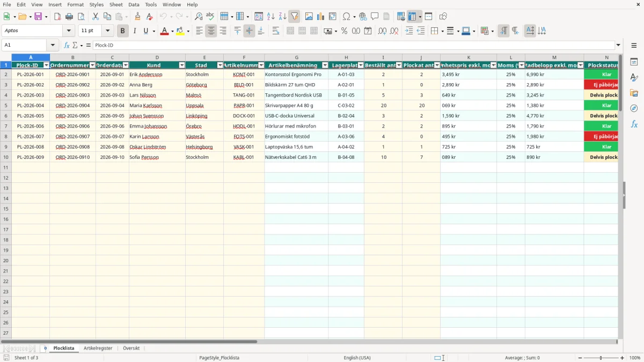Add a comment using the speech bubble icon
The height and width of the screenshot is (362, 644).
tap(375, 17)
